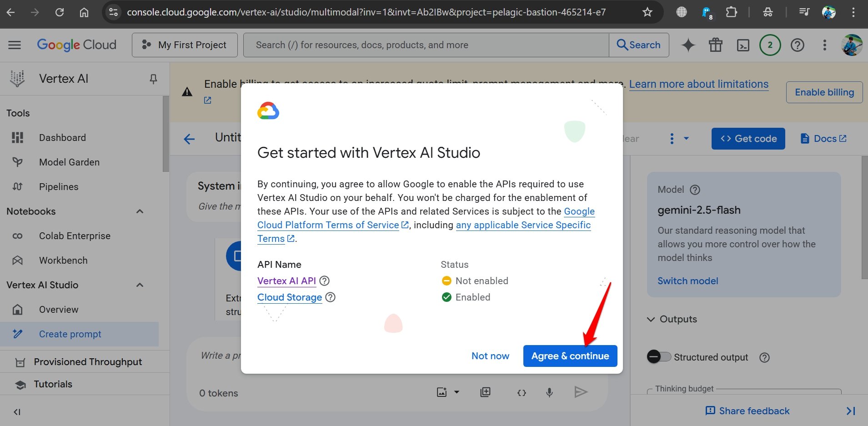Collapse the Outputs section

click(x=651, y=319)
